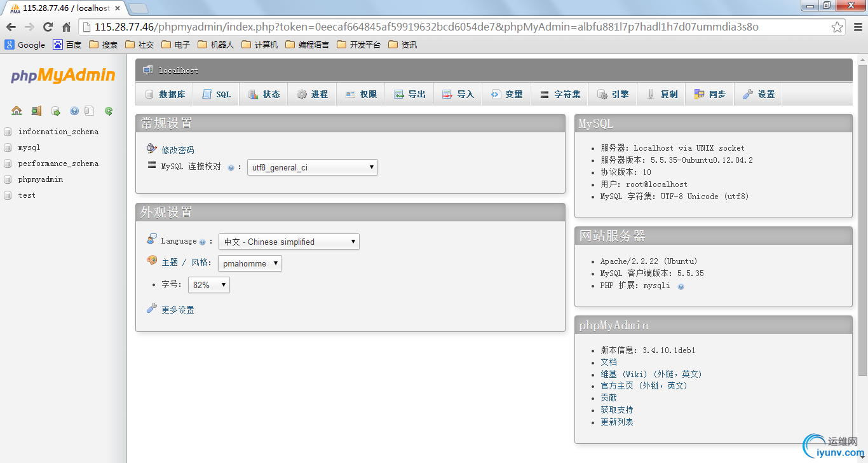Click the mysqli extension help icon

tap(681, 286)
